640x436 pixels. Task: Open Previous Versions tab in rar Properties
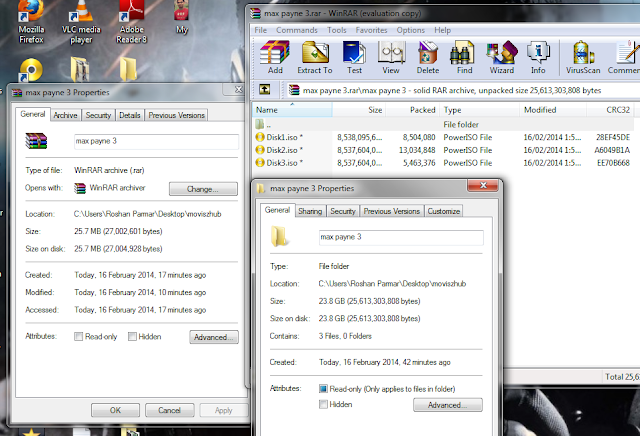pyautogui.click(x=176, y=115)
